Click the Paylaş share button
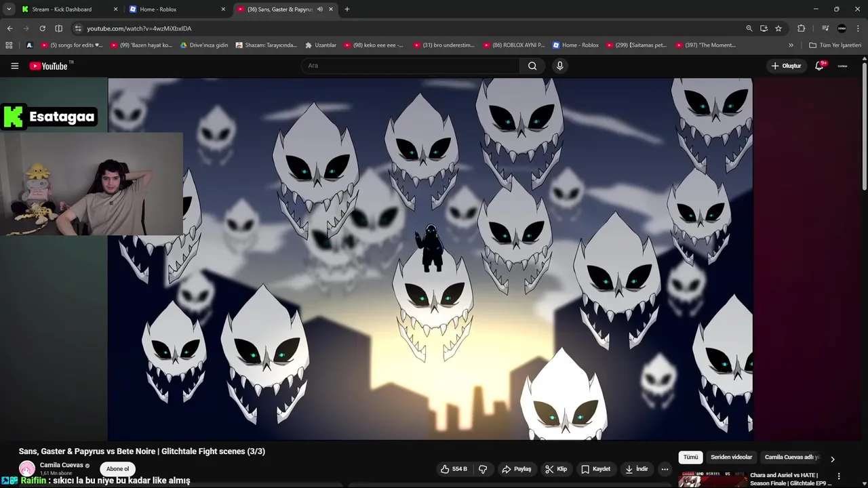 [x=516, y=469]
